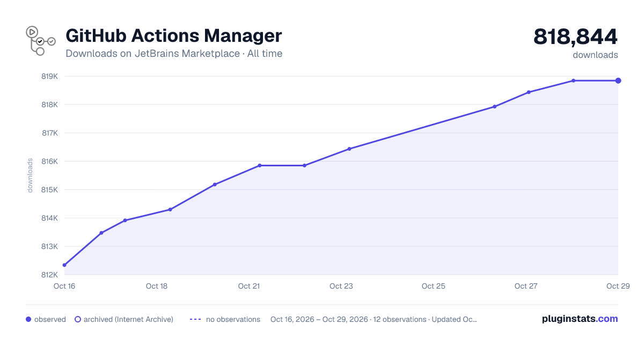Click the 812K y-axis label
This screenshot has width=644, height=338.
point(49,275)
